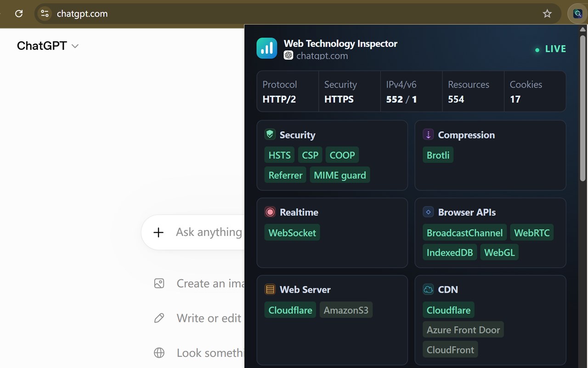This screenshot has width=588, height=368.
Task: Select the BroadcastChannel tag
Action: [464, 232]
